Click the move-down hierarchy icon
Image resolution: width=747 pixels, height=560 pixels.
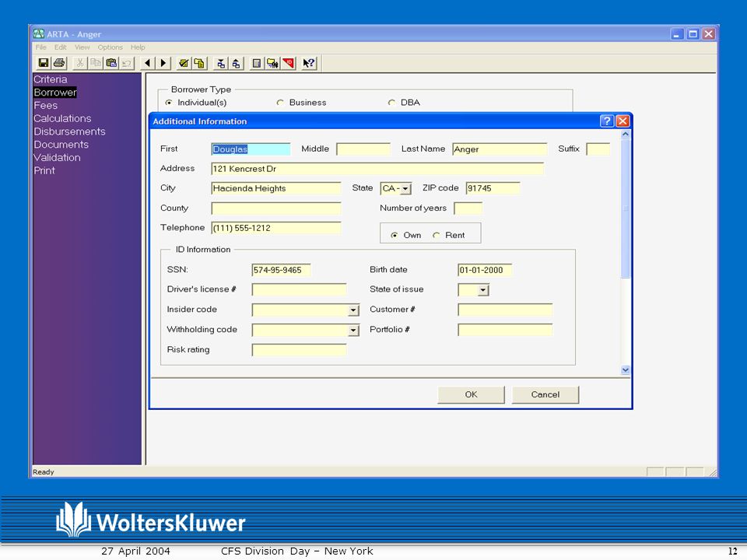point(220,63)
